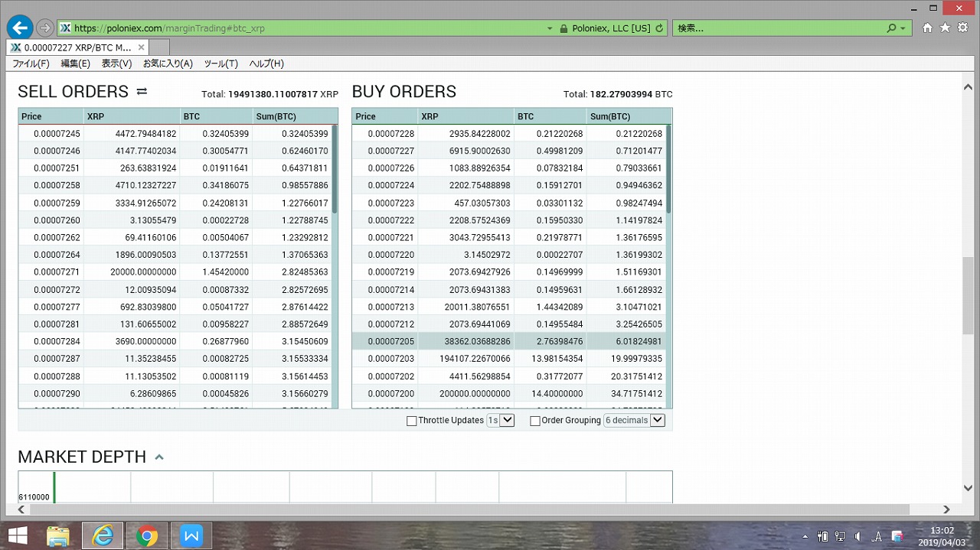Click the page vertical scrollbar thumb
Screen dimensions: 980x550
pyautogui.click(x=968, y=295)
